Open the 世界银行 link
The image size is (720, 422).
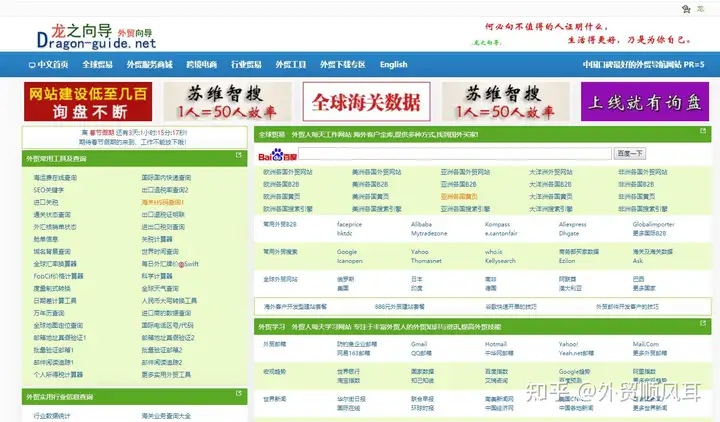click(x=349, y=371)
